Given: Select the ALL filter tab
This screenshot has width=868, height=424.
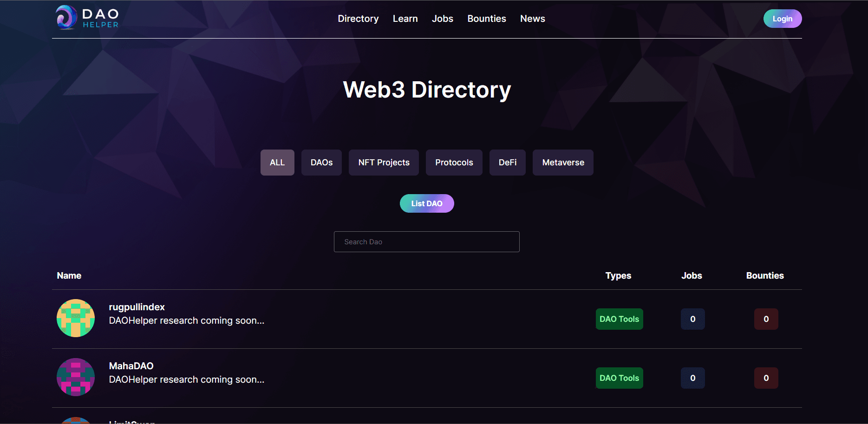Looking at the screenshot, I should pyautogui.click(x=277, y=163).
